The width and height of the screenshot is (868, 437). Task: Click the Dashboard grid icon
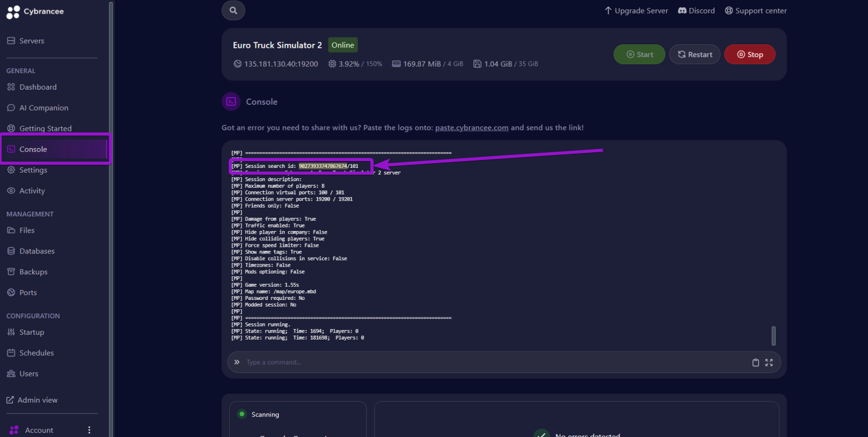click(11, 87)
